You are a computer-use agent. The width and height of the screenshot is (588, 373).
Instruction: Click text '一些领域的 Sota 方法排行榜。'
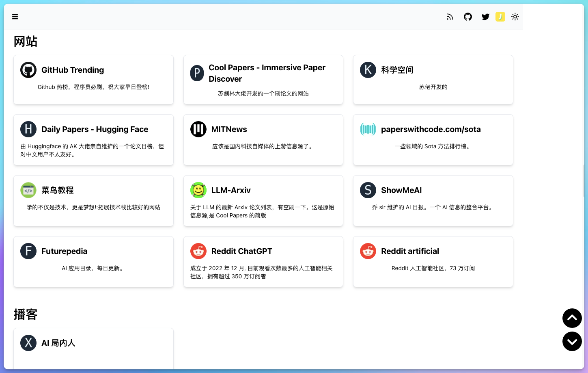click(x=433, y=146)
